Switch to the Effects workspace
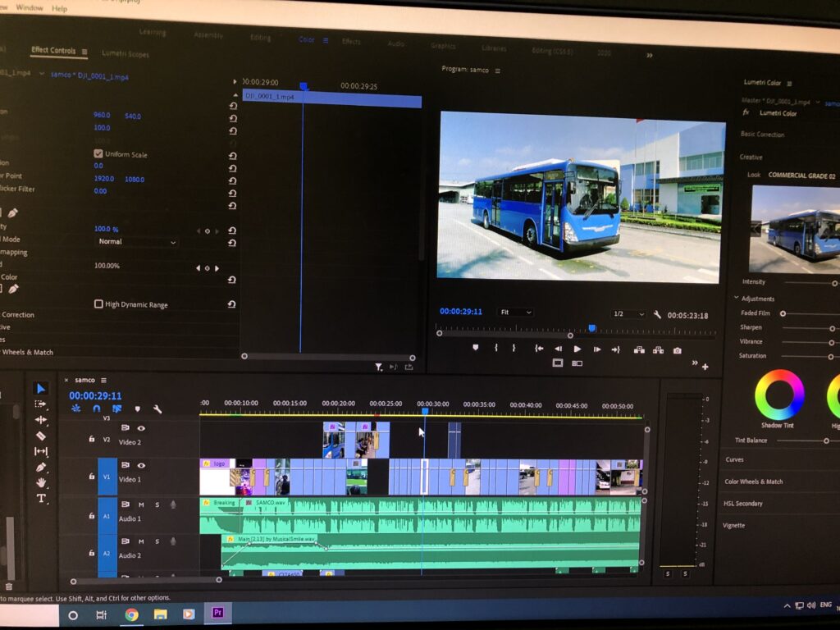840x630 pixels. (351, 41)
